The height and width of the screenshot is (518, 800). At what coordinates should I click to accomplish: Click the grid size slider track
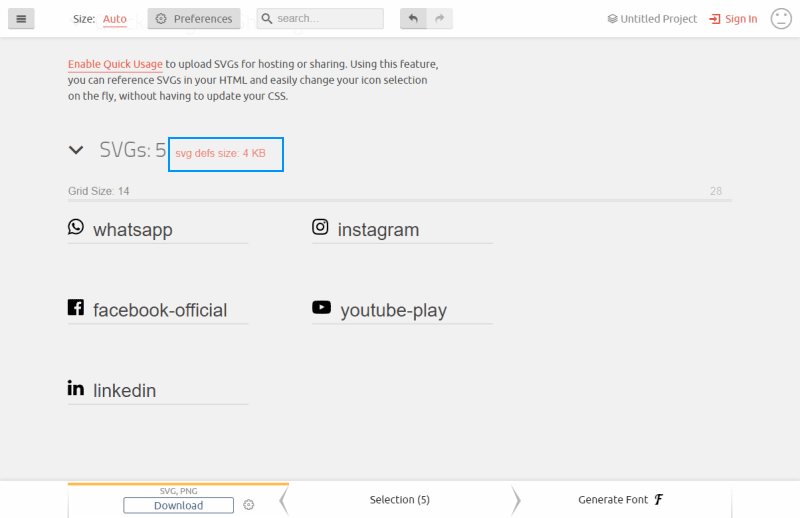coord(400,200)
